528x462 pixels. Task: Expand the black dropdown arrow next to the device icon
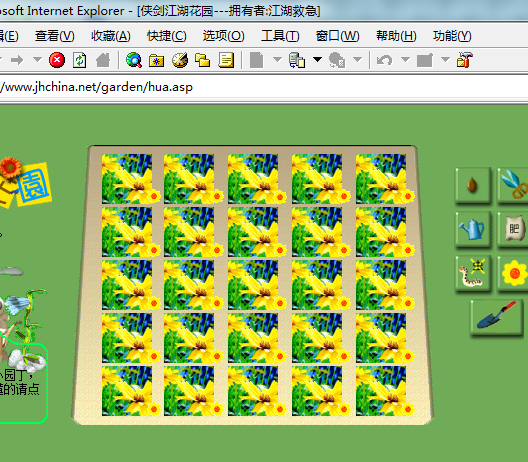tap(317, 60)
